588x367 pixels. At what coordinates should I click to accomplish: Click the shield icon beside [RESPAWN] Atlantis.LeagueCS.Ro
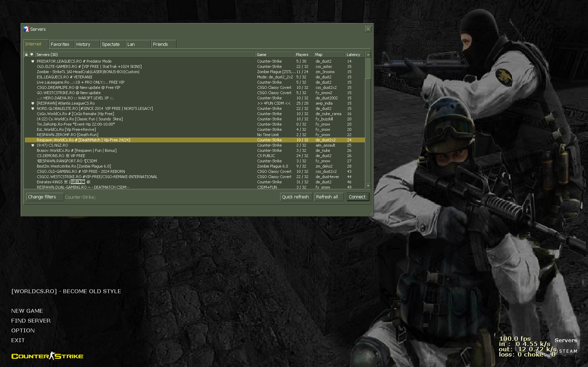33,103
